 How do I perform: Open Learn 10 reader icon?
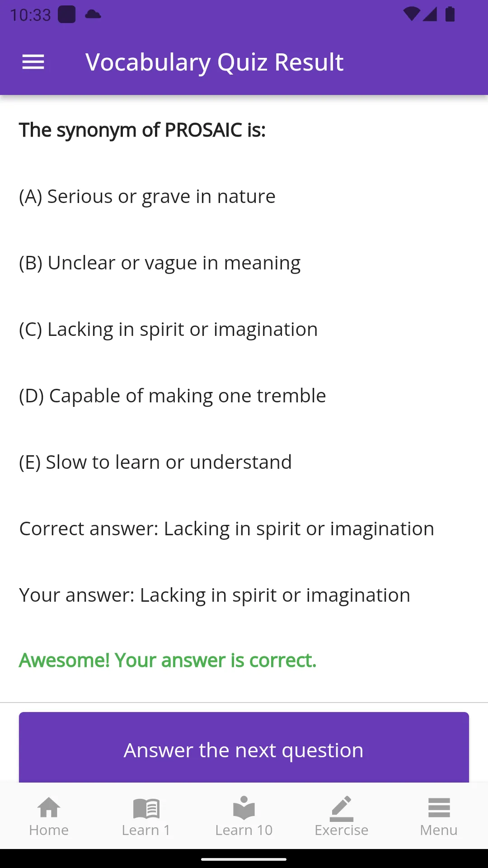pyautogui.click(x=244, y=807)
